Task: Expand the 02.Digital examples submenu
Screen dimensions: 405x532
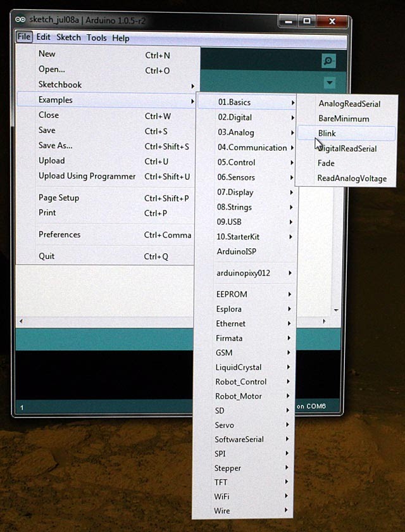Action: tap(247, 117)
